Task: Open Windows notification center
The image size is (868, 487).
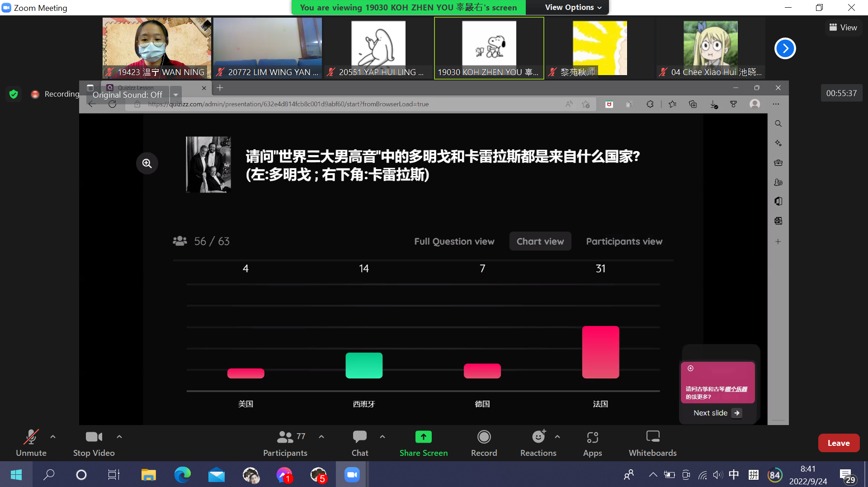Action: tap(848, 475)
